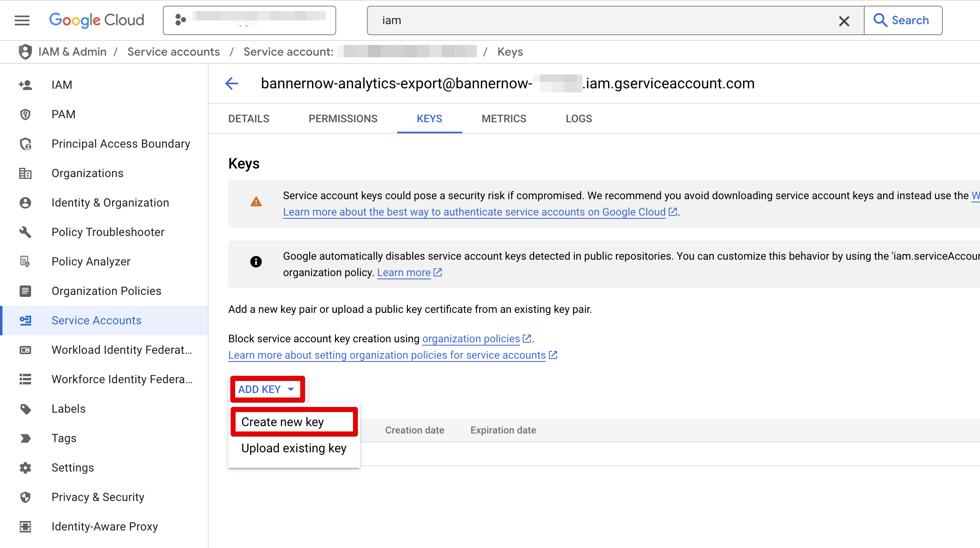Click the IAM & Admin shield icon

25,52
